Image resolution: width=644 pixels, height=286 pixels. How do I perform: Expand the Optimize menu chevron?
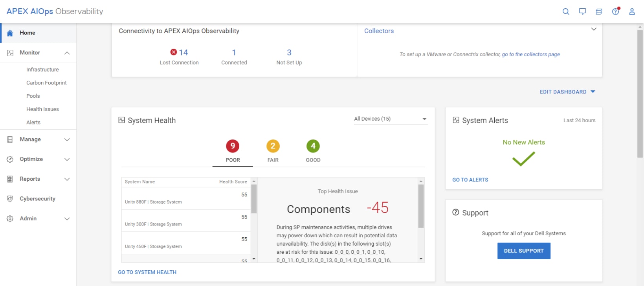[x=67, y=159]
